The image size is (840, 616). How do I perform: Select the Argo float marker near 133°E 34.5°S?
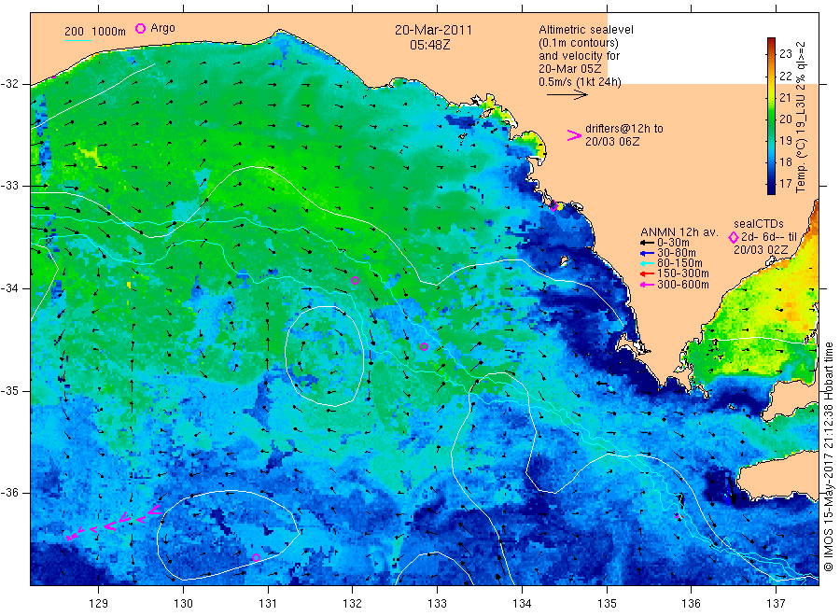coord(424,346)
